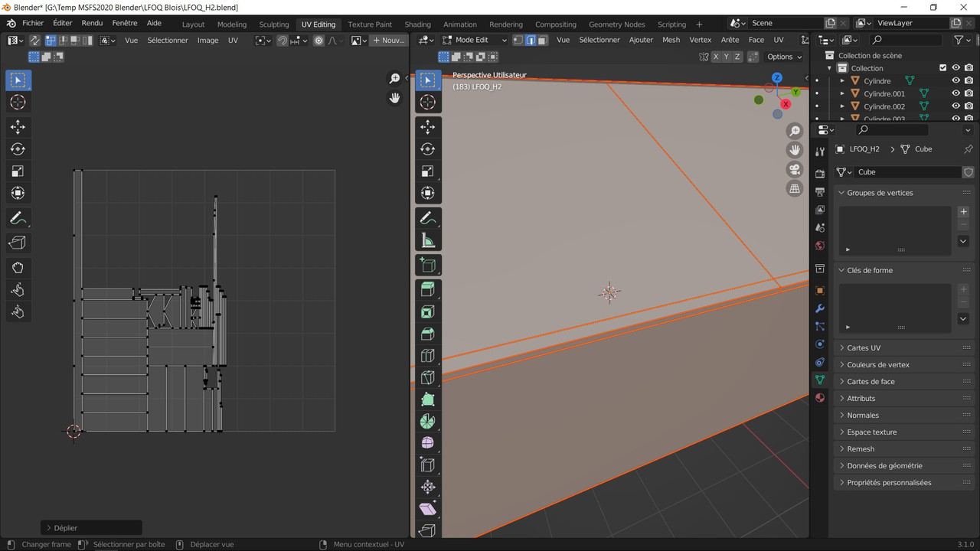
Task: Open the Material properties tab
Action: coord(820,398)
